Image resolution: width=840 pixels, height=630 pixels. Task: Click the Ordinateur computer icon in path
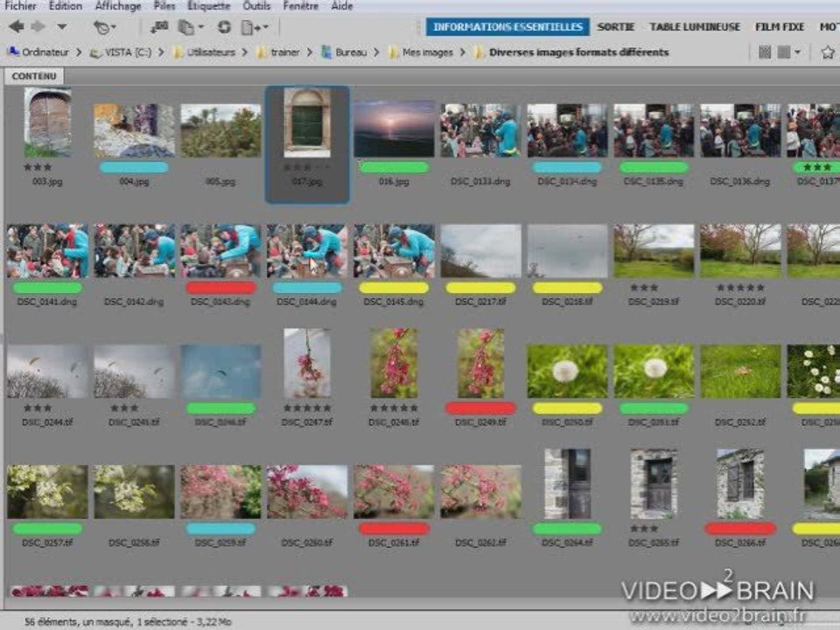[x=13, y=52]
